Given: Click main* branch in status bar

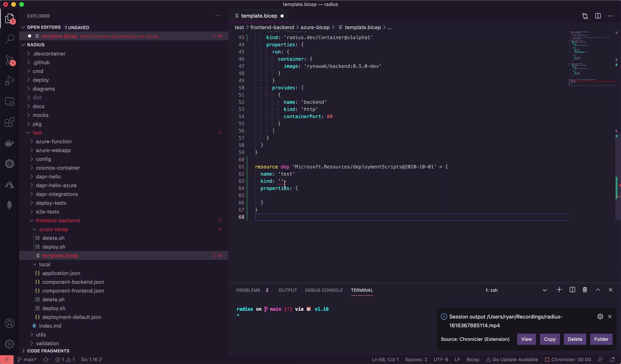Looking at the screenshot, I should tap(27, 360).
